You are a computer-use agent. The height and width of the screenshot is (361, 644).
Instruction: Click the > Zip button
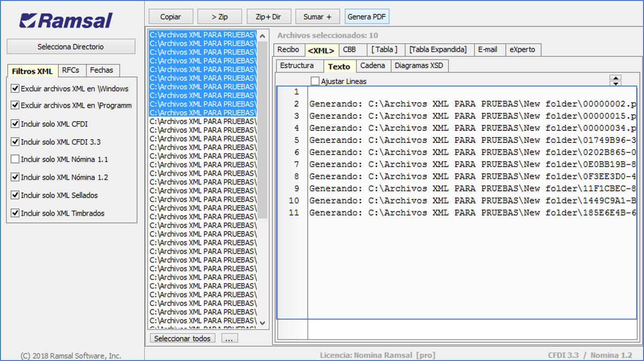(220, 17)
